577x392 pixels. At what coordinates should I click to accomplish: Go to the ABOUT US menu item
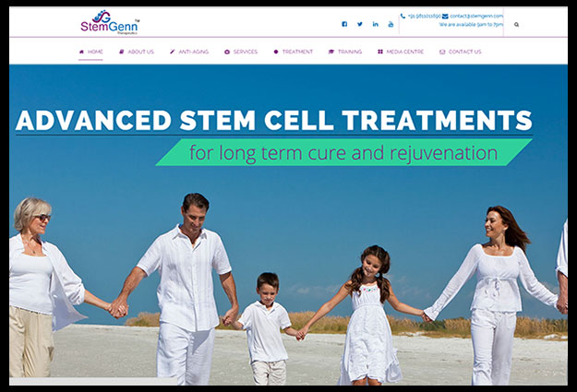point(137,52)
